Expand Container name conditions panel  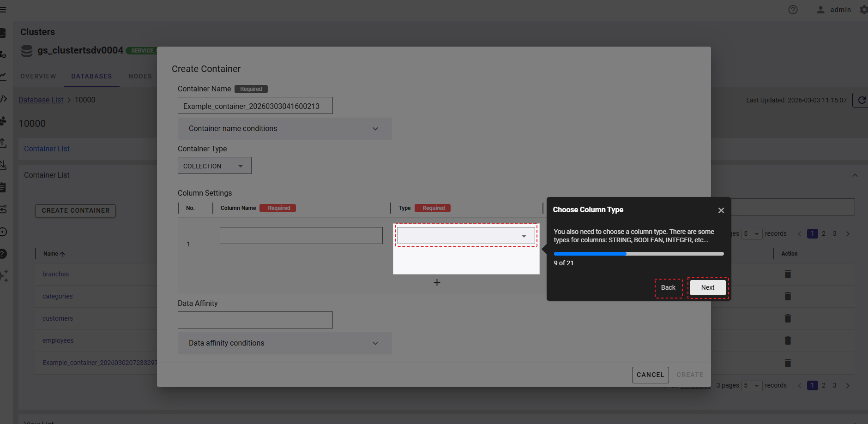[x=284, y=129]
